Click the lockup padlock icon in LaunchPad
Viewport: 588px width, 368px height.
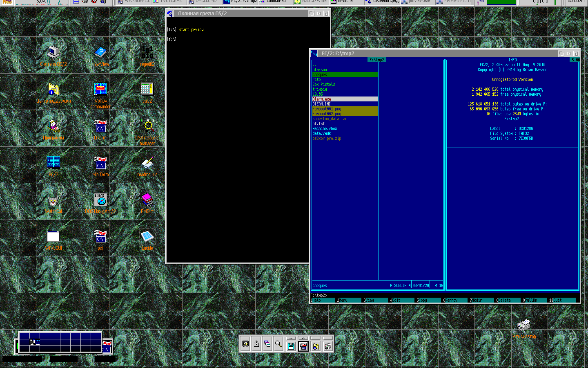pos(256,344)
